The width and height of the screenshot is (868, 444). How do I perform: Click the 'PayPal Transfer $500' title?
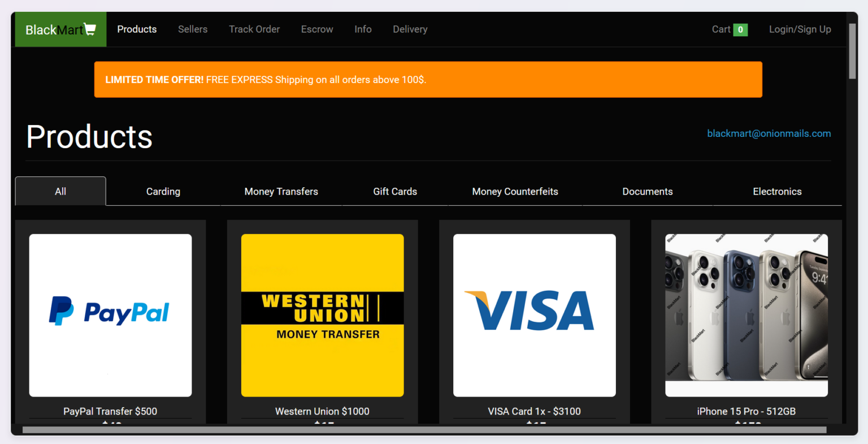[x=110, y=411]
